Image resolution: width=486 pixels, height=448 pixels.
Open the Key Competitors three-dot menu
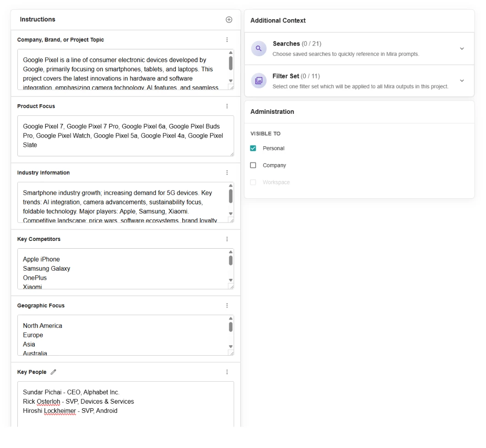(x=227, y=239)
